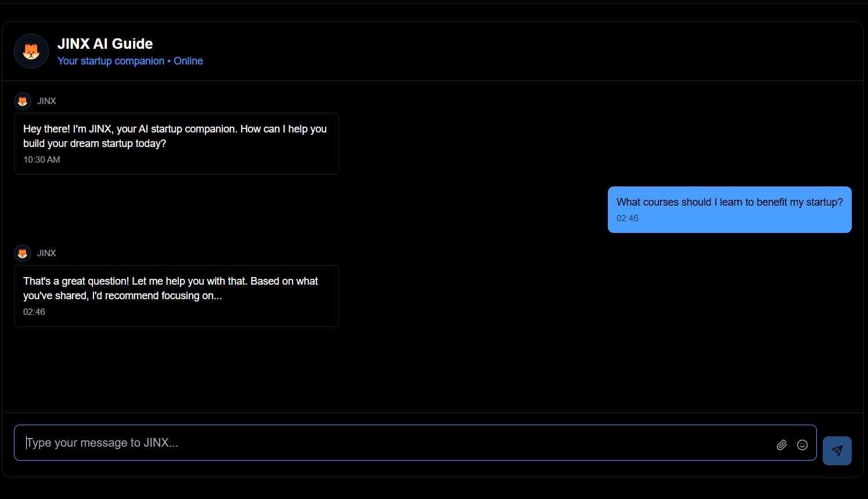Click the 'Online' status text

(188, 61)
